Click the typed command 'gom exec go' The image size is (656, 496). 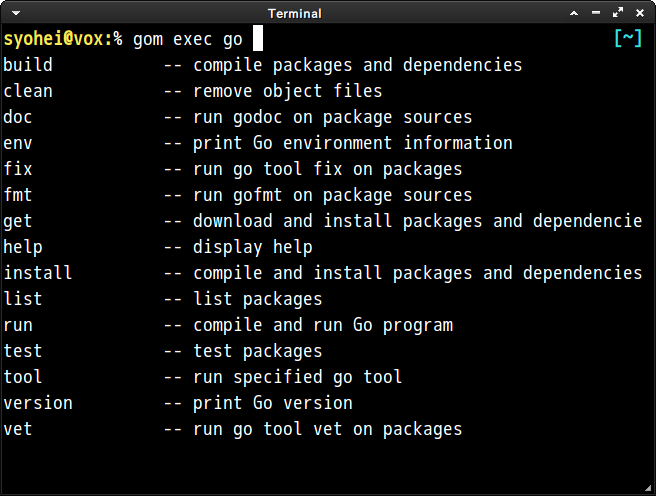click(x=188, y=40)
